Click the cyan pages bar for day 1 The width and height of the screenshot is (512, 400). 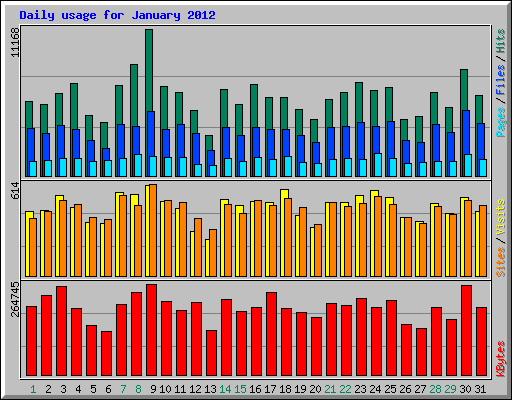tap(33, 169)
